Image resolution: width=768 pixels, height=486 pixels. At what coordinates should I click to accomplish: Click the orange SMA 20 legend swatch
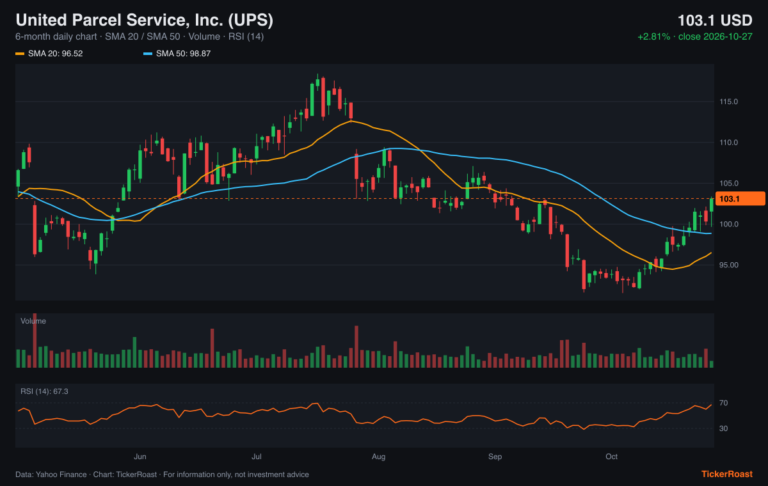(20, 53)
